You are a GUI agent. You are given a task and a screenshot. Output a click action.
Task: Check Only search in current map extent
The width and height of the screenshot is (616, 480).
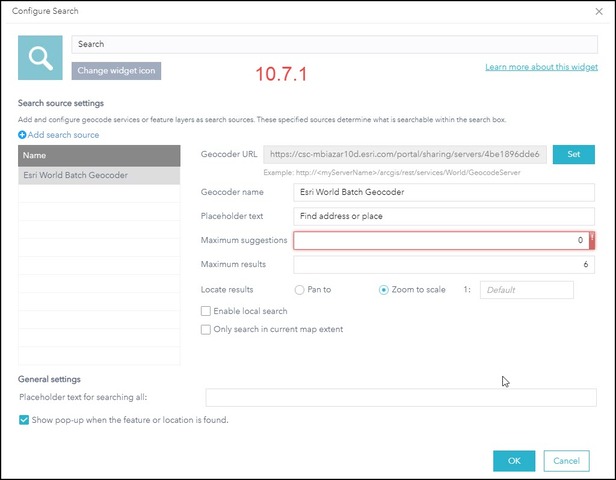point(205,329)
